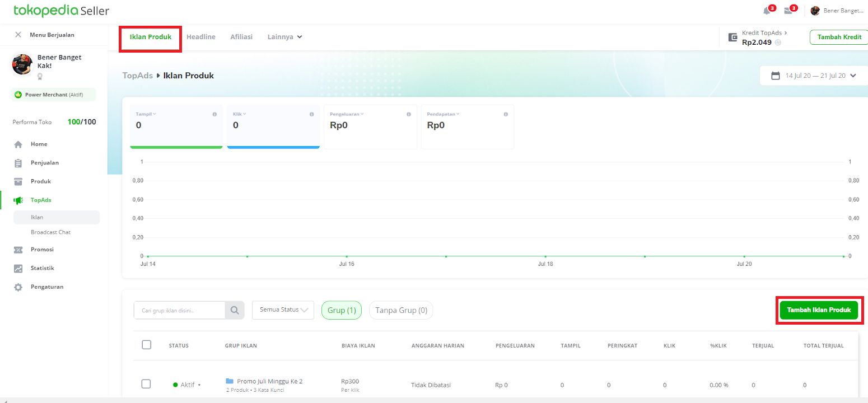The width and height of the screenshot is (868, 403).
Task: Click the info icon on Pendapatan card
Action: 506,114
